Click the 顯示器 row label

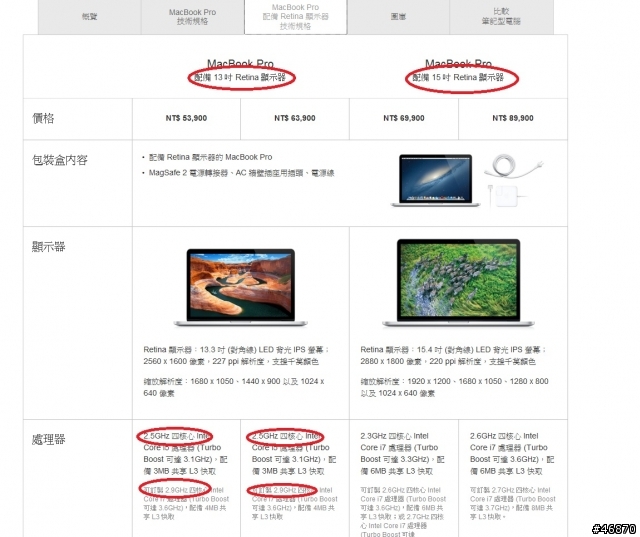[49, 246]
